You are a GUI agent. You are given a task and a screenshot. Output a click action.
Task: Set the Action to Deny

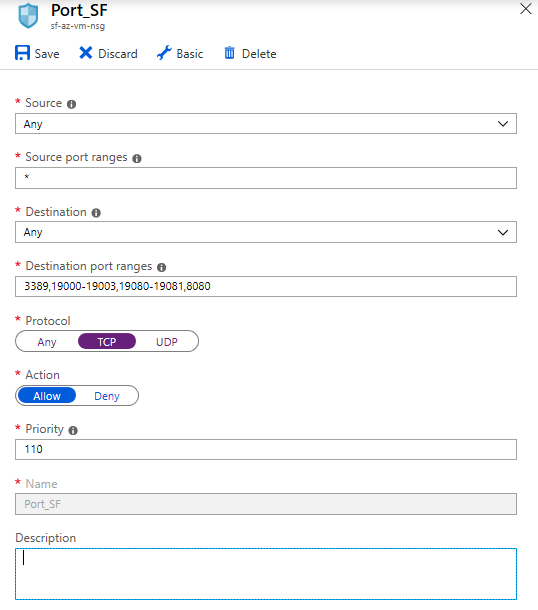point(107,396)
